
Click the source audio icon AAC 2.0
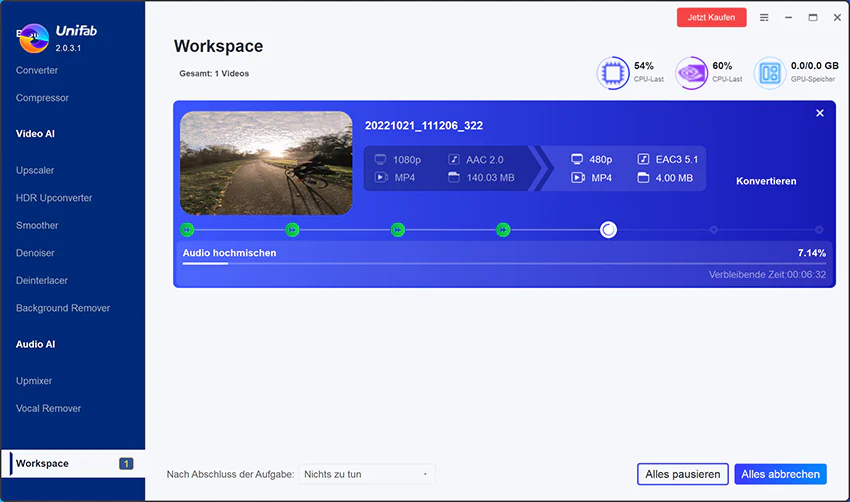coord(454,159)
